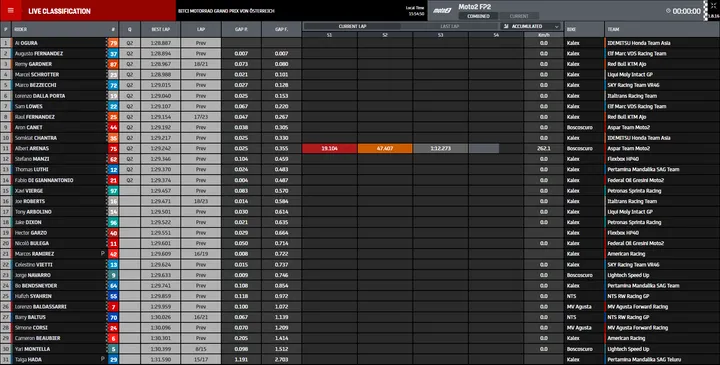Viewport: 720px width, 365px height.
Task: Click the red 19.104 sector 1 cell
Action: click(x=330, y=149)
